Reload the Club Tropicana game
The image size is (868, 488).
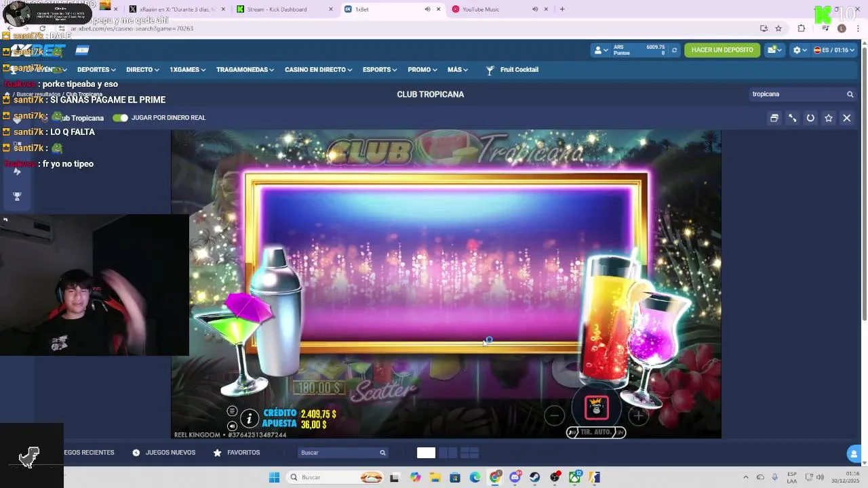click(810, 118)
